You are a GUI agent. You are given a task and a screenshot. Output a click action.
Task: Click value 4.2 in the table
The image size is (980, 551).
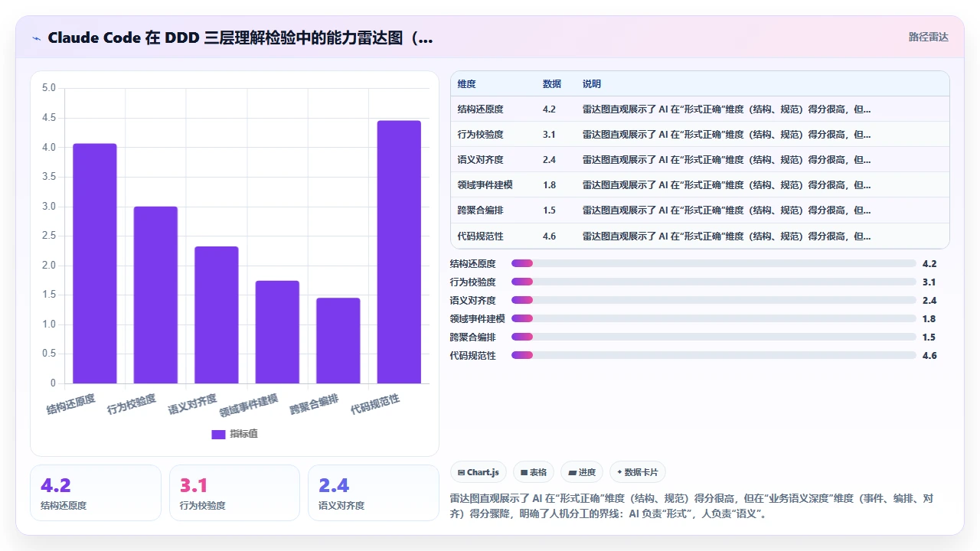pos(549,109)
